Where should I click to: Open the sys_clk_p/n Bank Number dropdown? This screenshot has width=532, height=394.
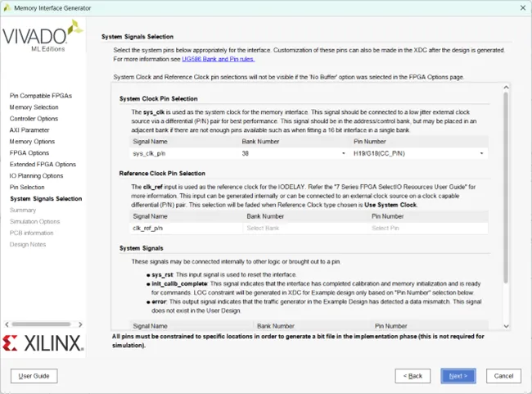[294, 153]
